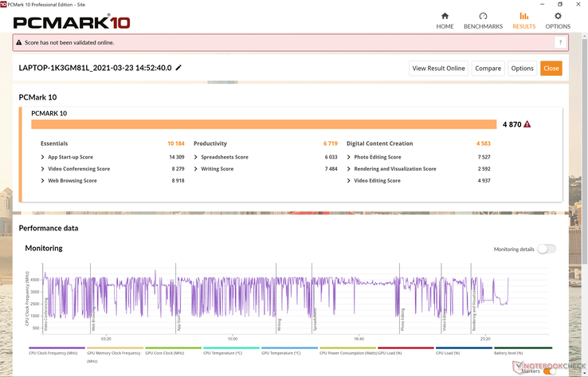Open the Benchmarks gauge icon
Screen dimensions: 588x377
click(x=483, y=16)
